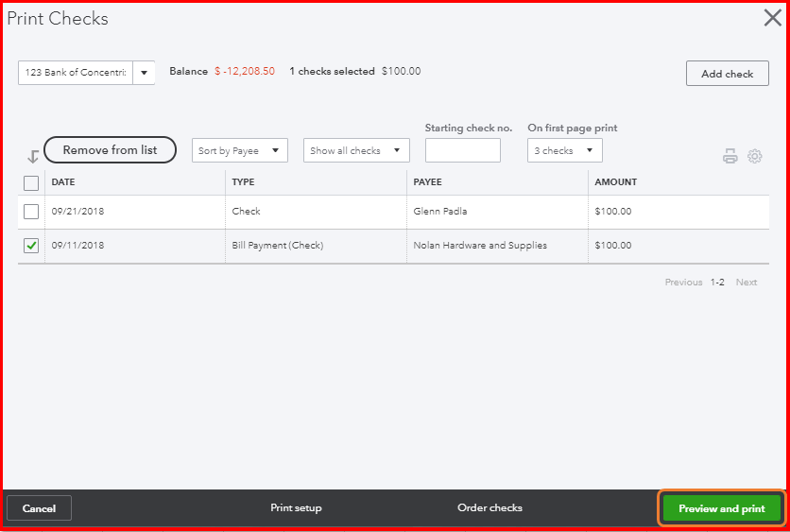Open the bank account dropdown arrow
The height and width of the screenshot is (532, 790).
(144, 73)
